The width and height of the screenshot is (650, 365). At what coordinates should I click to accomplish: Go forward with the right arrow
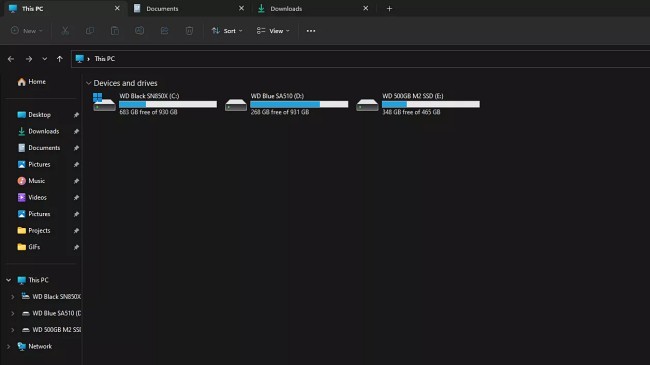(29, 59)
